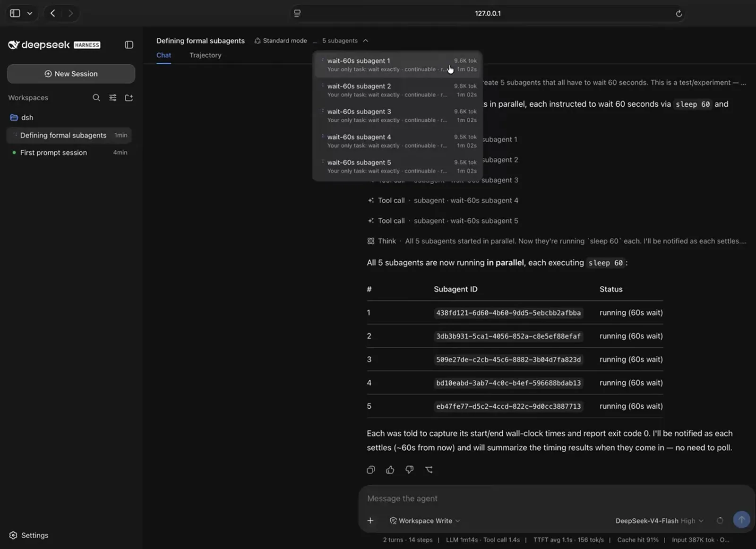Collapse the deepseek left sidebar panel
Image resolution: width=756 pixels, height=549 pixels.
coord(129,45)
